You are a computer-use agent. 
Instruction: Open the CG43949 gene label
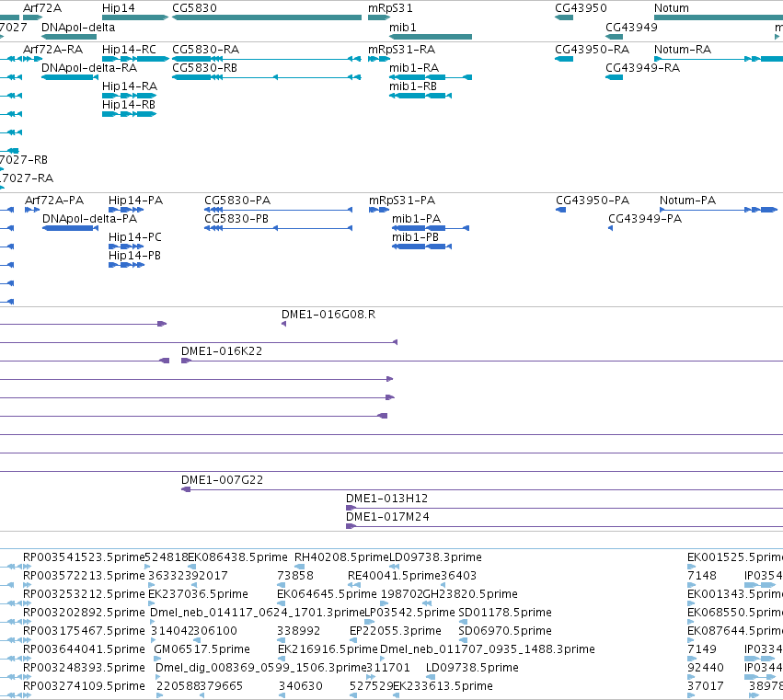pyautogui.click(x=631, y=27)
